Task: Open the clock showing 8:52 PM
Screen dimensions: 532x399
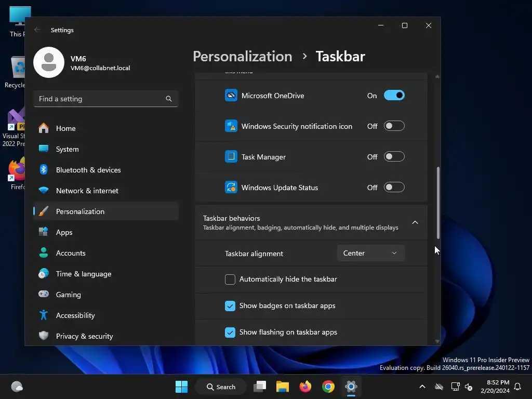Action: click(495, 387)
